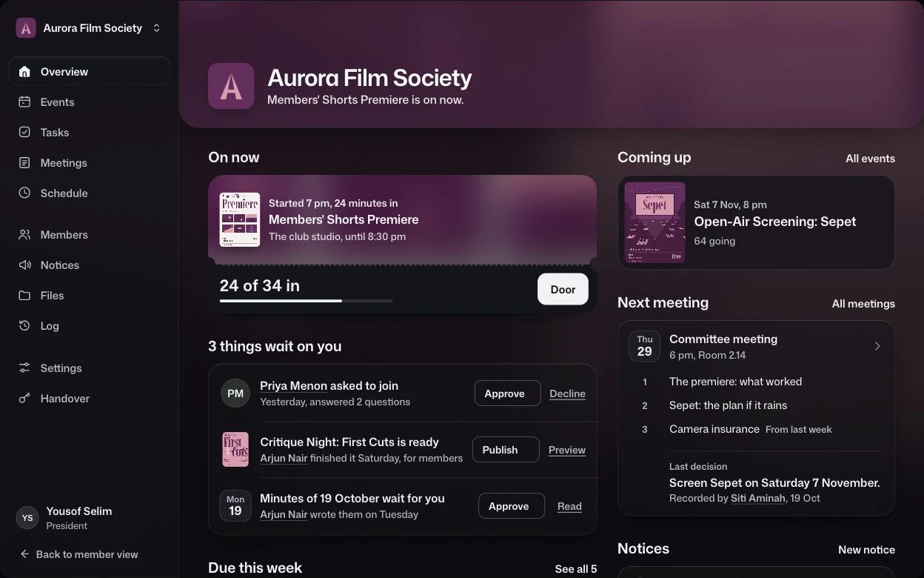Publish Critique Night: First Cuts
Screen dimensions: 924x578
pos(506,450)
